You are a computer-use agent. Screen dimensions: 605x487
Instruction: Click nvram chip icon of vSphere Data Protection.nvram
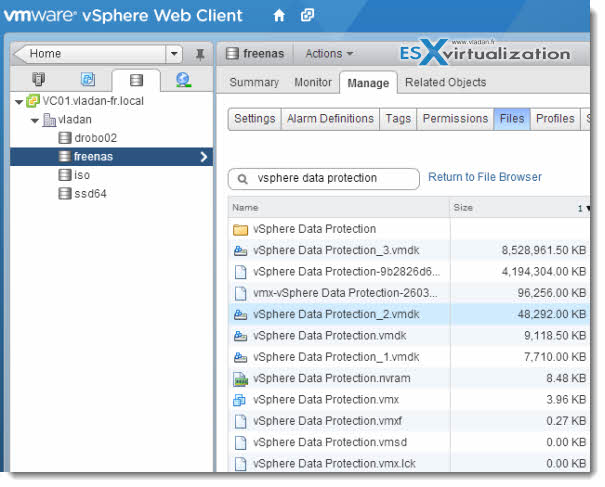coord(240,379)
